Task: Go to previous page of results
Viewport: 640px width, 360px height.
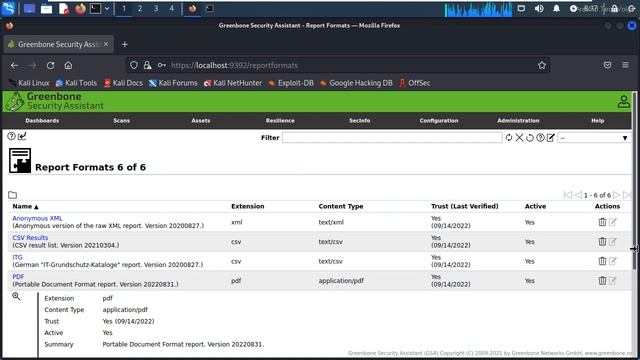Action: (x=578, y=195)
